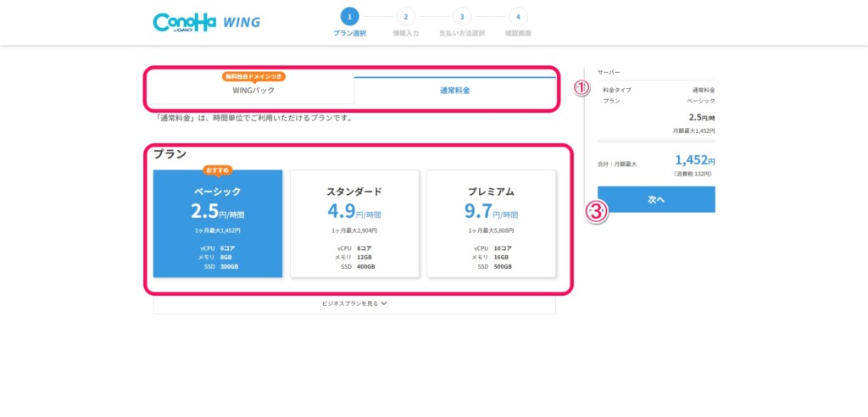868x417 pixels.
Task: Click the サーバー heading in summary
Action: (x=609, y=73)
